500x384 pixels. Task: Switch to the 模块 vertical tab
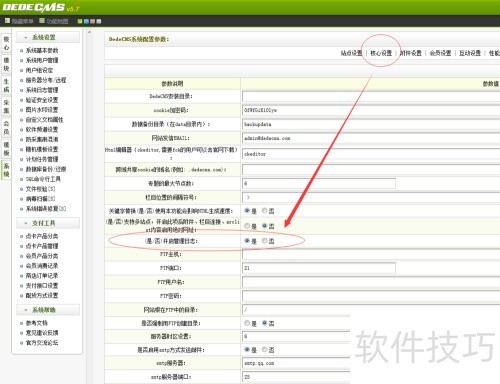tap(6, 64)
